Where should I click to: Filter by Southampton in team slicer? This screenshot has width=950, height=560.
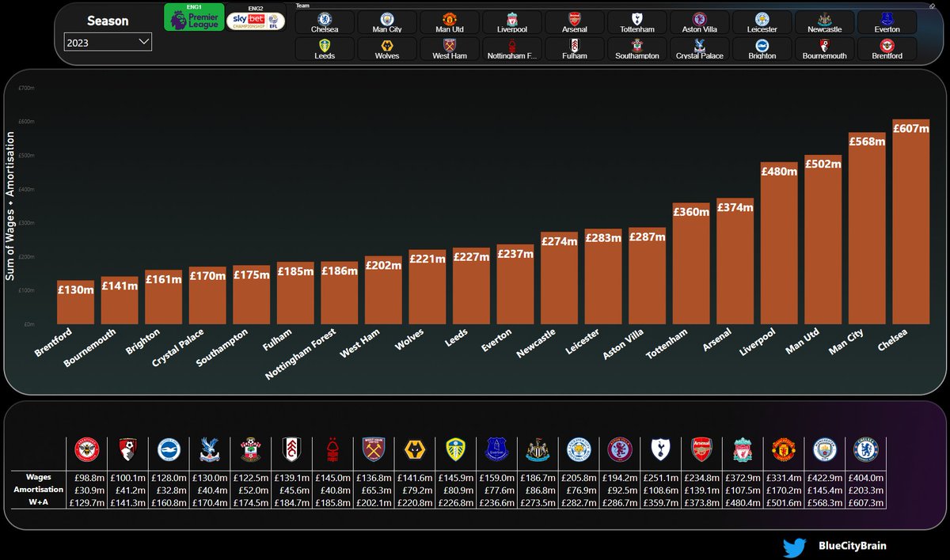coord(637,49)
